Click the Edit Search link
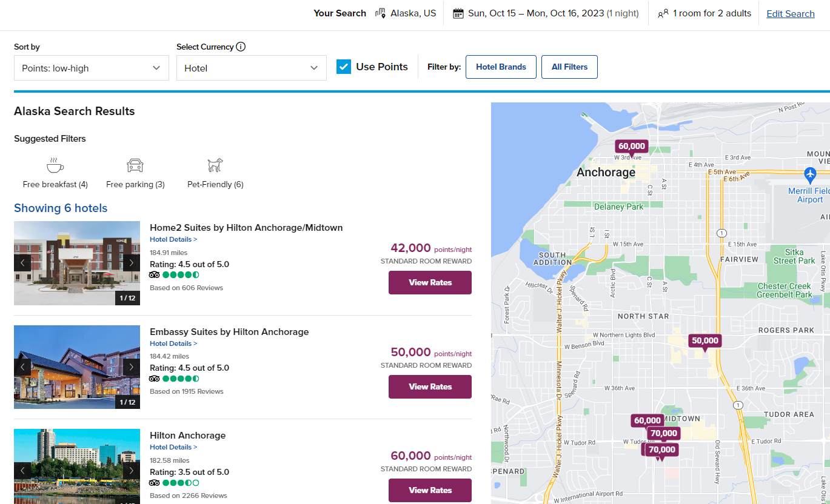This screenshot has height=504, width=830. point(790,13)
